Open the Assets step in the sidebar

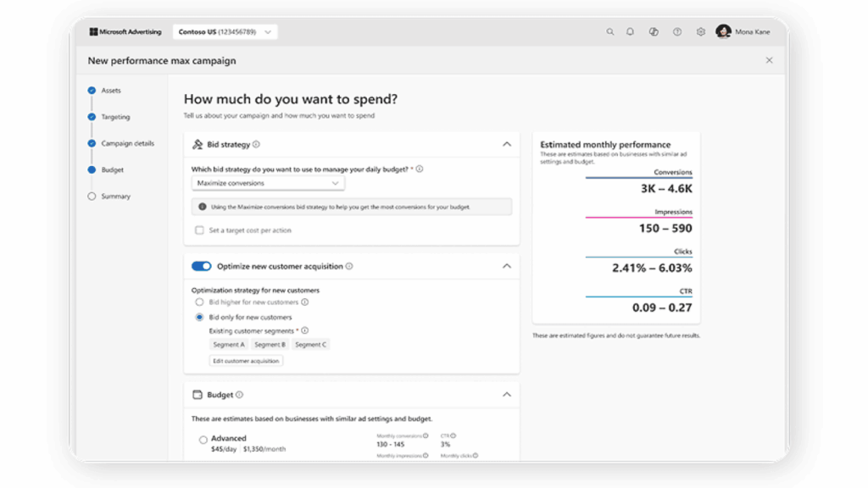109,90
